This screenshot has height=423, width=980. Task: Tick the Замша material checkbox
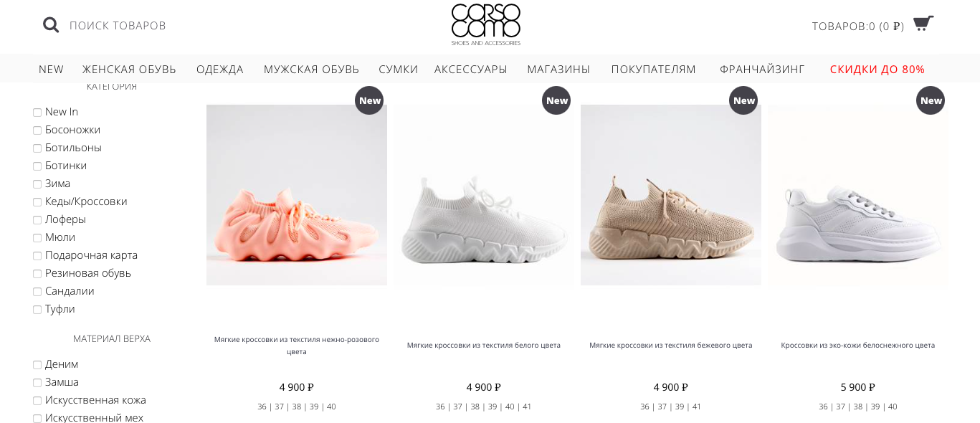[x=37, y=383]
